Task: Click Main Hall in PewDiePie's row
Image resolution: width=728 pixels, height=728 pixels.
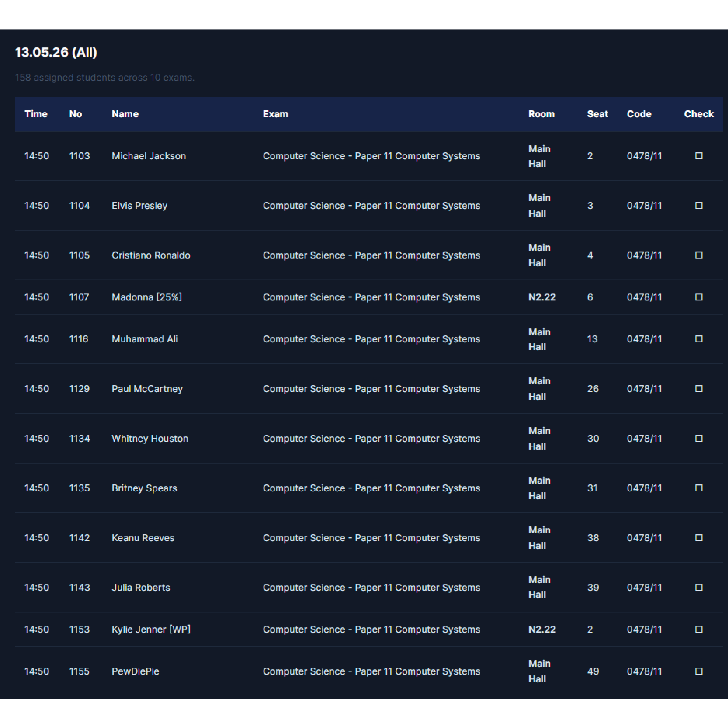Action: click(539, 671)
